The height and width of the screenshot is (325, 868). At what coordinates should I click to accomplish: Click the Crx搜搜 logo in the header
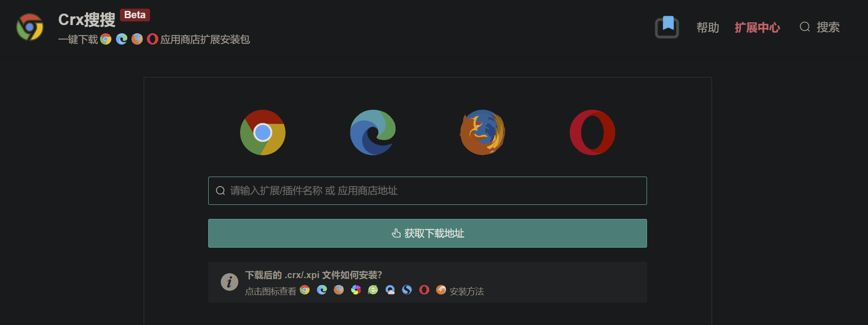coord(30,27)
